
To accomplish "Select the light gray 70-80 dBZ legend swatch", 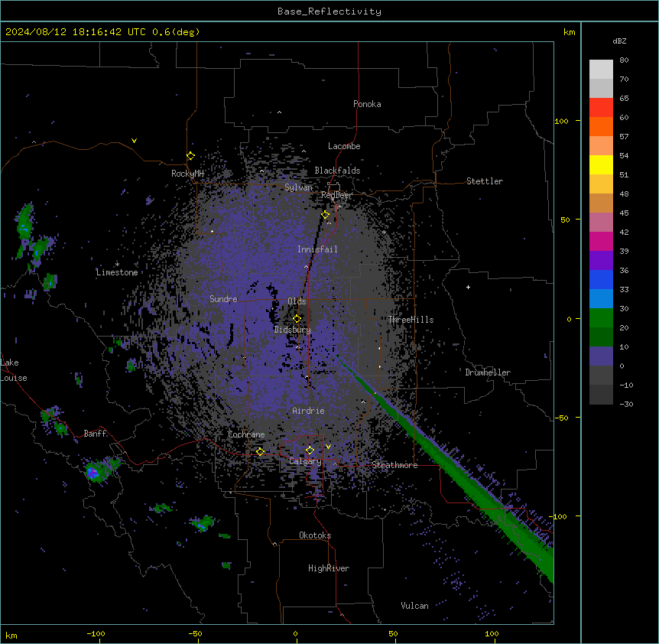I will [x=601, y=70].
